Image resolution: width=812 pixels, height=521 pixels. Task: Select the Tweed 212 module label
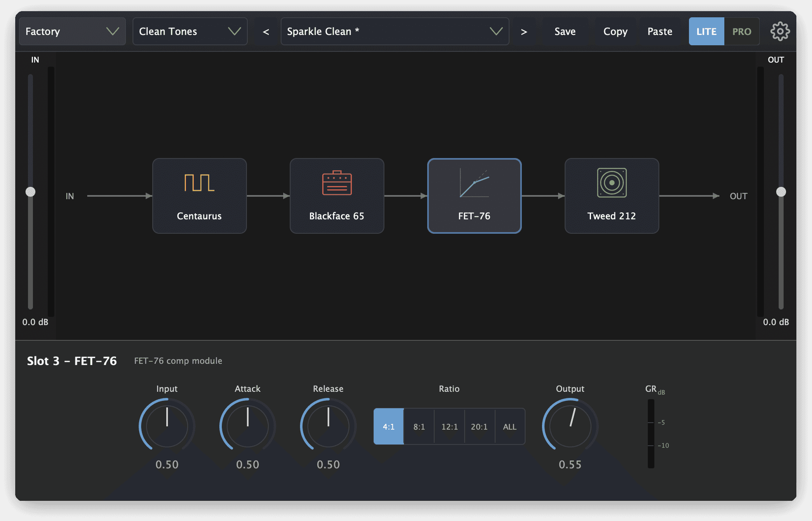pyautogui.click(x=612, y=216)
